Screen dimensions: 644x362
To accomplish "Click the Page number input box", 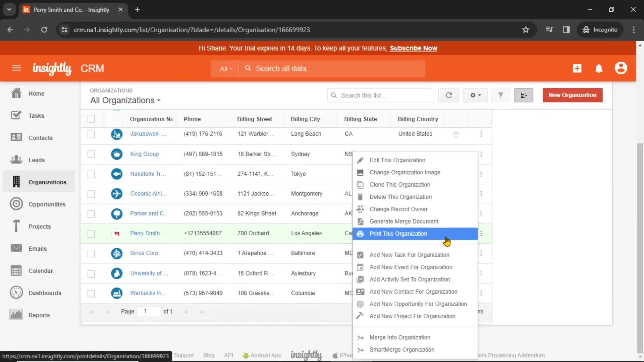I will (149, 311).
